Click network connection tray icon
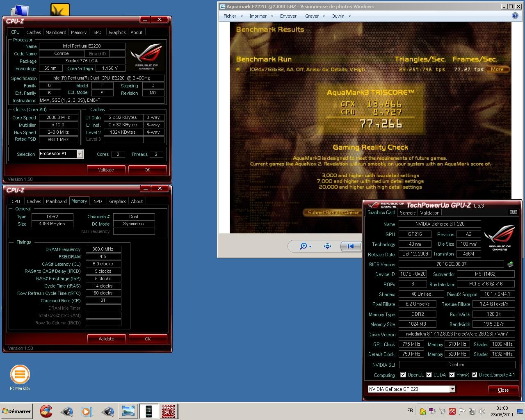The height and width of the screenshot is (420, 525). [472, 411]
